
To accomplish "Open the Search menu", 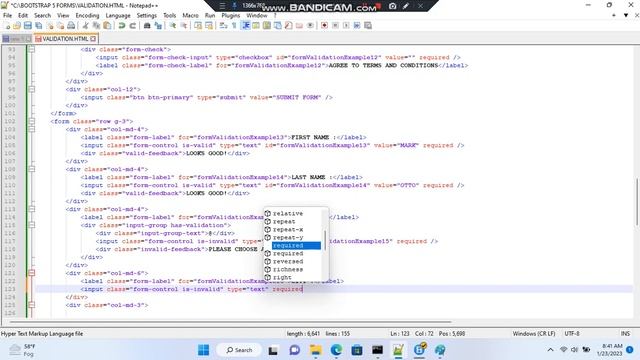I will pyautogui.click(x=42, y=16).
